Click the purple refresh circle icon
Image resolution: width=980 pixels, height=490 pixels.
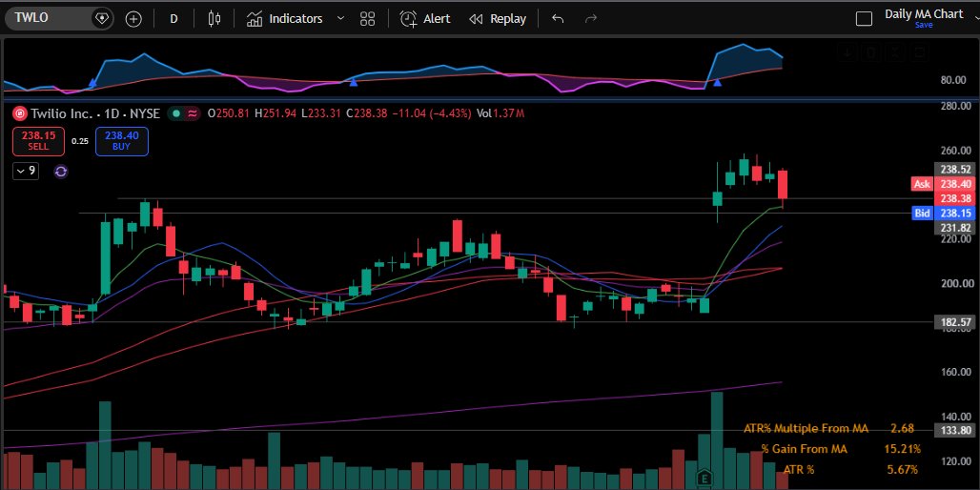click(x=61, y=172)
